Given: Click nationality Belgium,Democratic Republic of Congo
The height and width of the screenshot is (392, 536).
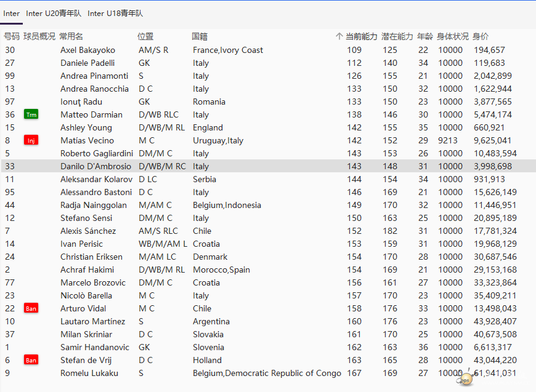Looking at the screenshot, I should [267, 373].
